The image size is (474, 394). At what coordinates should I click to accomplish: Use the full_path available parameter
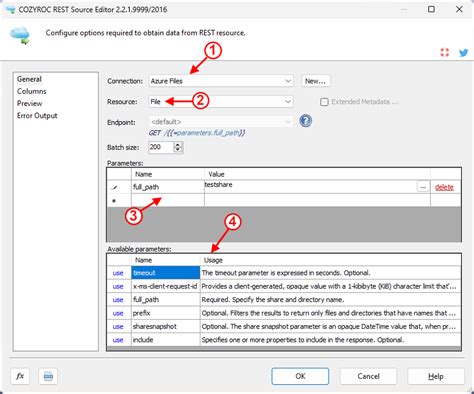pos(118,300)
